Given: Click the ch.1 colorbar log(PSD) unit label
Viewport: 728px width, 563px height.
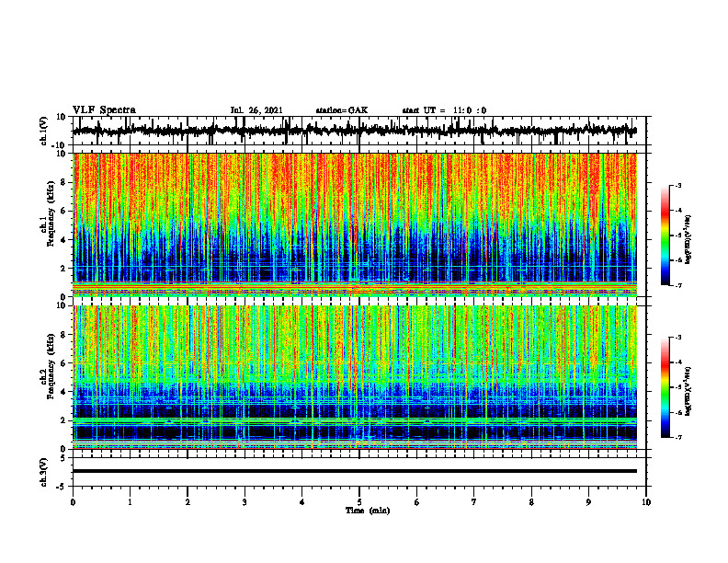Looking at the screenshot, I should [688, 239].
